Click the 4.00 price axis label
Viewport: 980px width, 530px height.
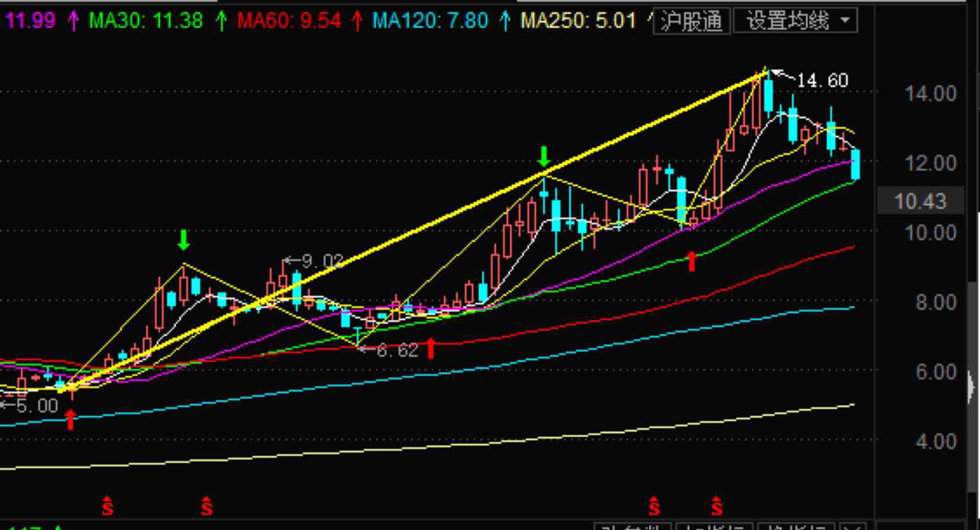pos(936,441)
